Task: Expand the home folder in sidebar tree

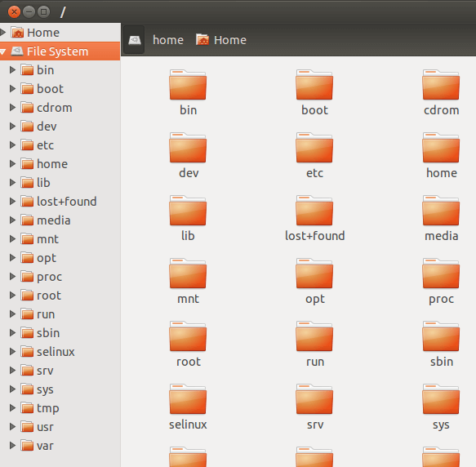Action: pyautogui.click(x=12, y=164)
